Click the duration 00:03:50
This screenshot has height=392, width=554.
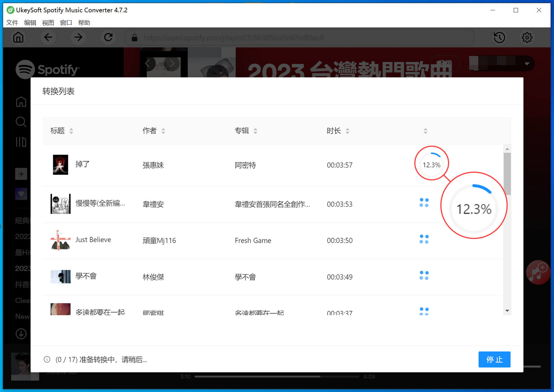pos(340,240)
